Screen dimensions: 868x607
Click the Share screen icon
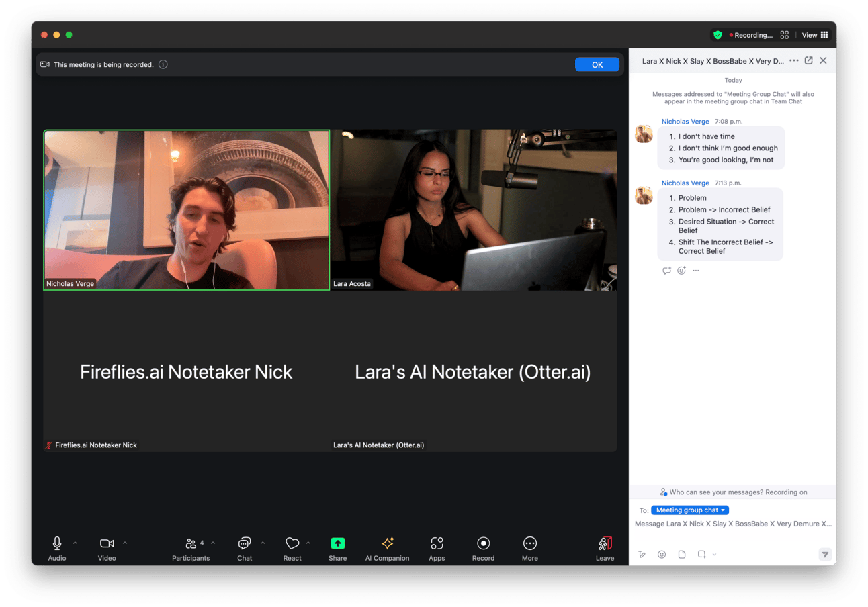[337, 544]
